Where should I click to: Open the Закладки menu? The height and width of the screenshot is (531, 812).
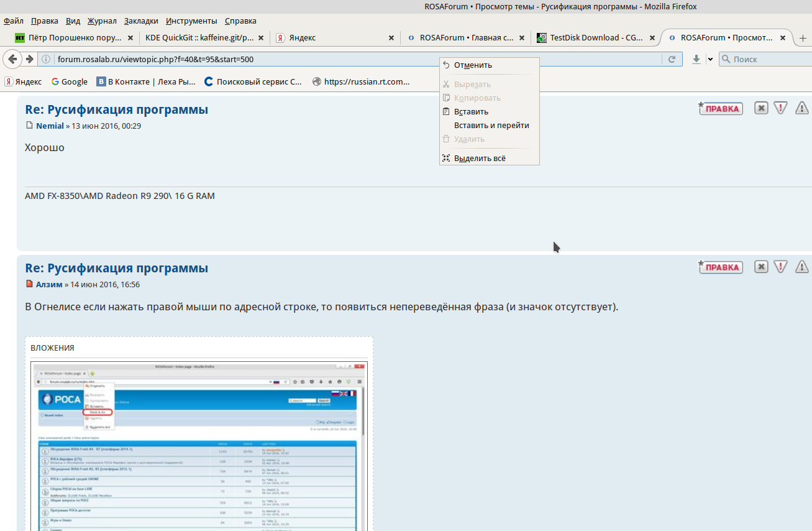click(x=141, y=21)
